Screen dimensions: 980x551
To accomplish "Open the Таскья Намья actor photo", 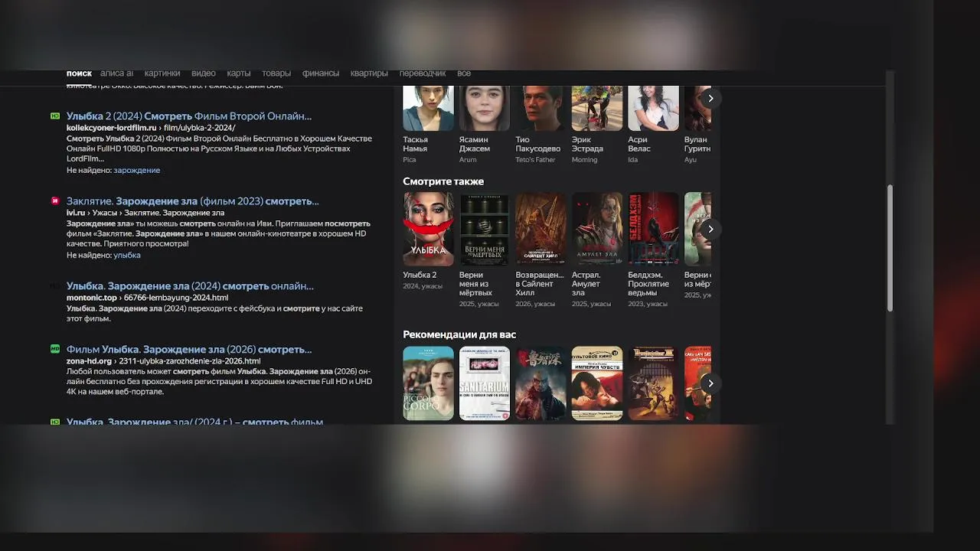I will (x=429, y=108).
